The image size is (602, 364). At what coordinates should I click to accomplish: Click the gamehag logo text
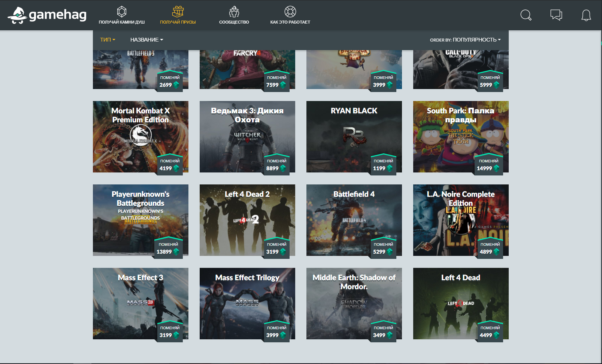coord(58,15)
